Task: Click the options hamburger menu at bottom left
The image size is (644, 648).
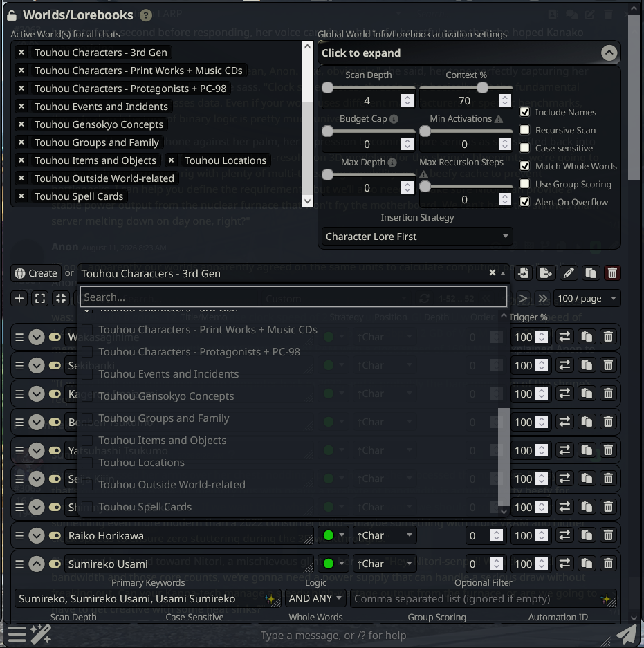Action: click(17, 634)
